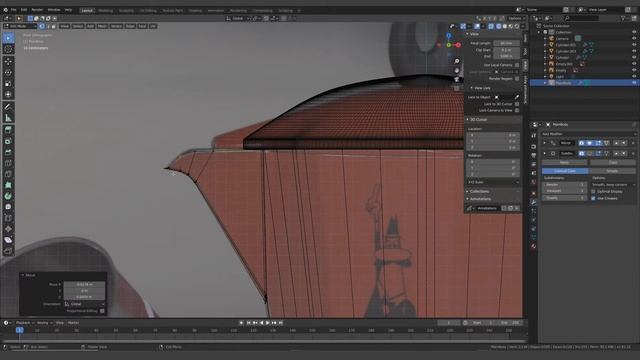Viewport: 640px width, 360px height.
Task: Select the Loop Cut tool
Action: click(x=8, y=163)
